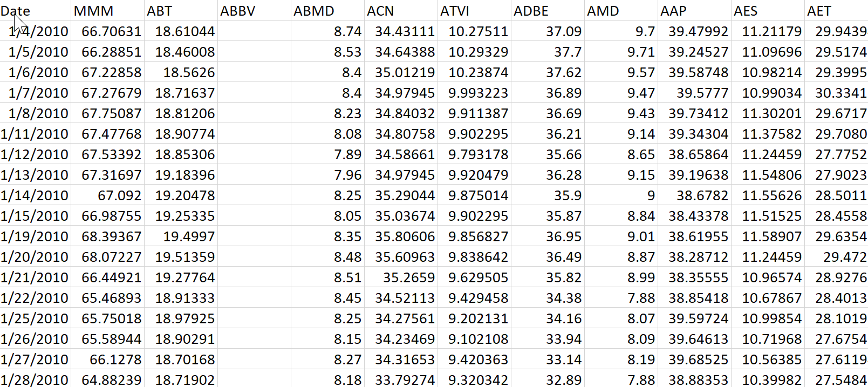Select the ADBE column header cell

click(x=548, y=11)
